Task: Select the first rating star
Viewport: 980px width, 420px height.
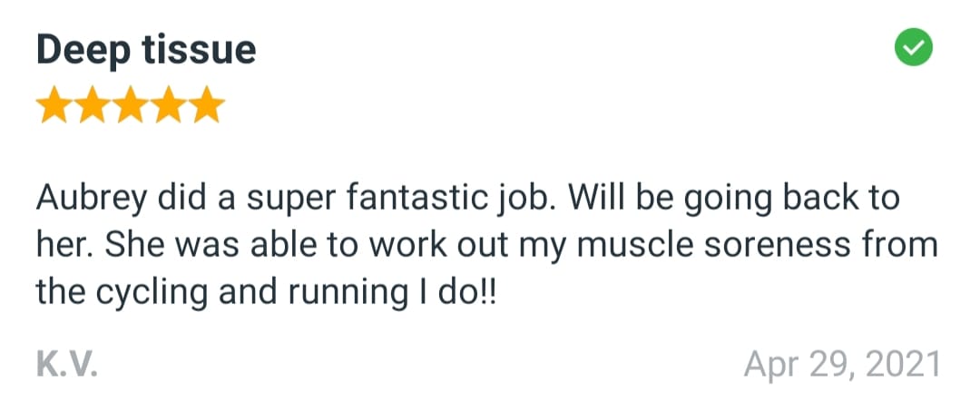Action: pos(54,105)
